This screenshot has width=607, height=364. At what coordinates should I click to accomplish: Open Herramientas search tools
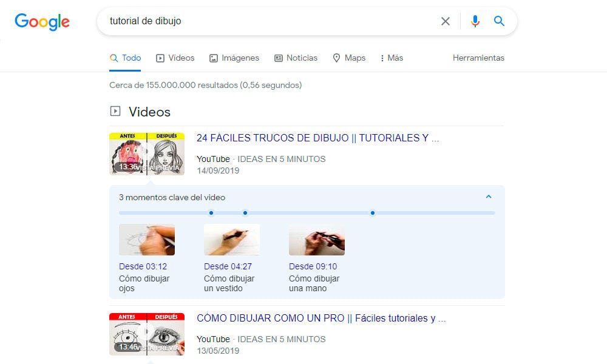(478, 58)
